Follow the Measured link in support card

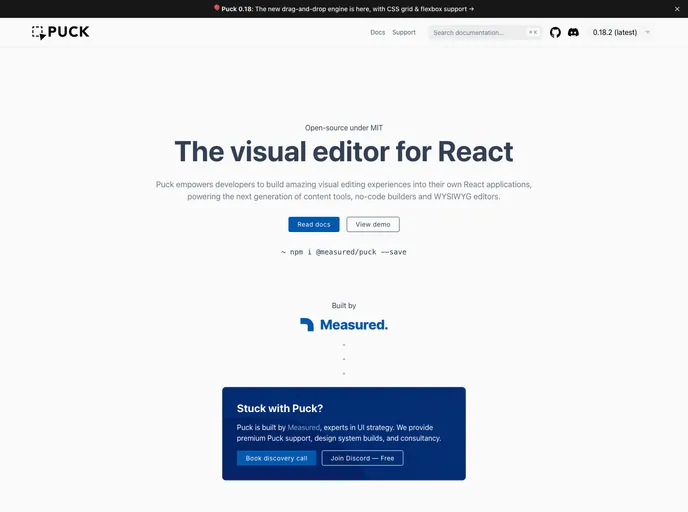coord(304,427)
